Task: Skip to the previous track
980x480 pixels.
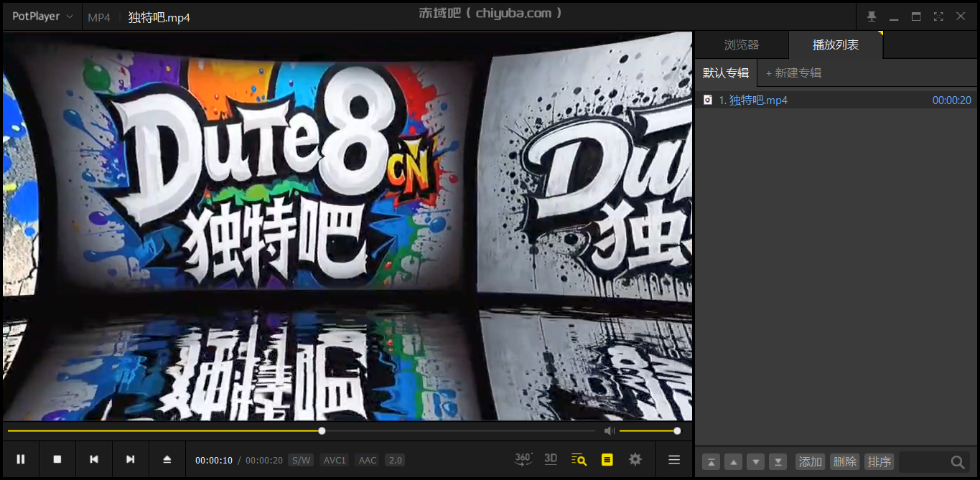Action: click(94, 459)
